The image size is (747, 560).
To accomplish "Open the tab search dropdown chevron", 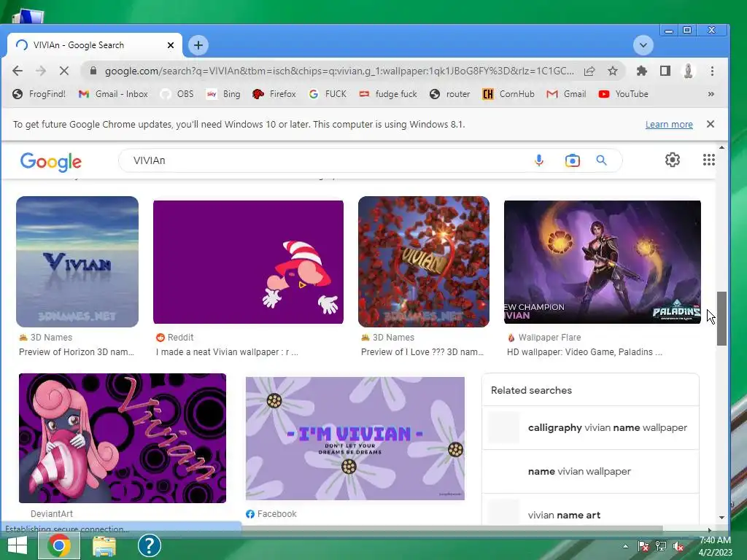I will pyautogui.click(x=643, y=45).
